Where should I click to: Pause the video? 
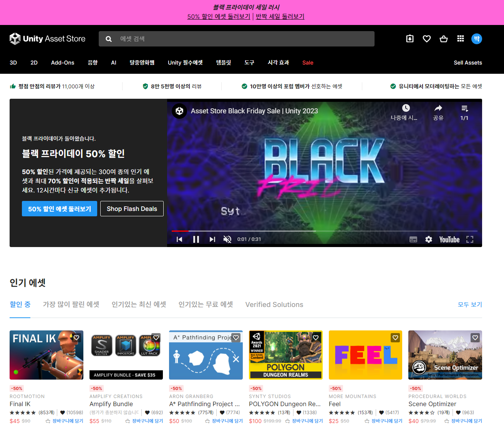(x=196, y=239)
